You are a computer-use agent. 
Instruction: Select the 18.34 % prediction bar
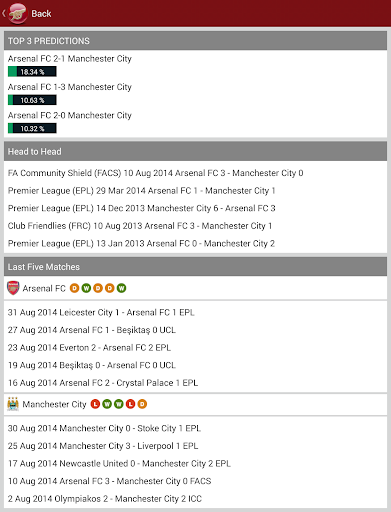tap(32, 72)
